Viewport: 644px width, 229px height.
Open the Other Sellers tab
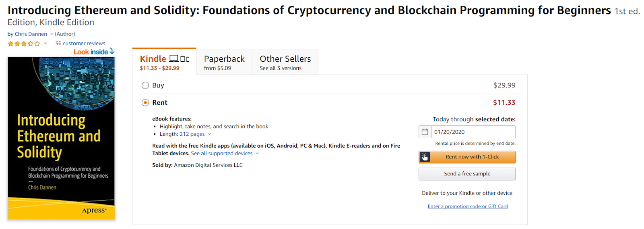285,62
